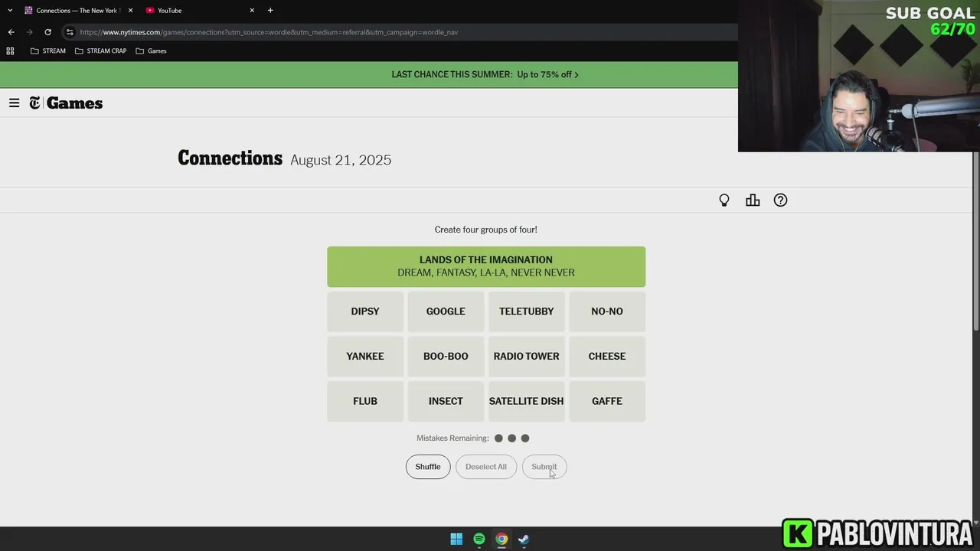Viewport: 980px width, 551px height.
Task: Select the TELETUBBY tile
Action: click(x=527, y=311)
